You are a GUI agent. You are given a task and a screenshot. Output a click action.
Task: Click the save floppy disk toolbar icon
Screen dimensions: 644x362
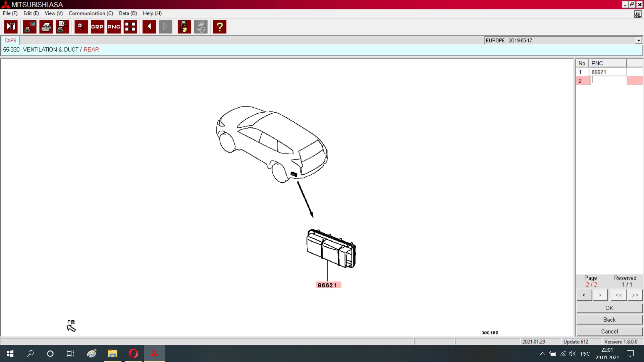point(184,27)
